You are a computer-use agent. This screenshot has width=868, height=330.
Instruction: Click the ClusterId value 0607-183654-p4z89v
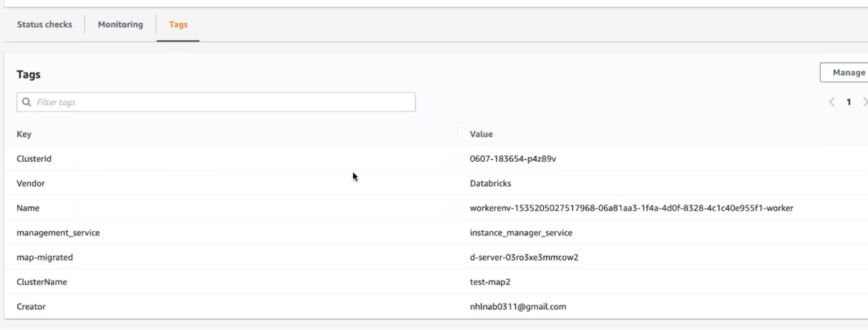512,158
